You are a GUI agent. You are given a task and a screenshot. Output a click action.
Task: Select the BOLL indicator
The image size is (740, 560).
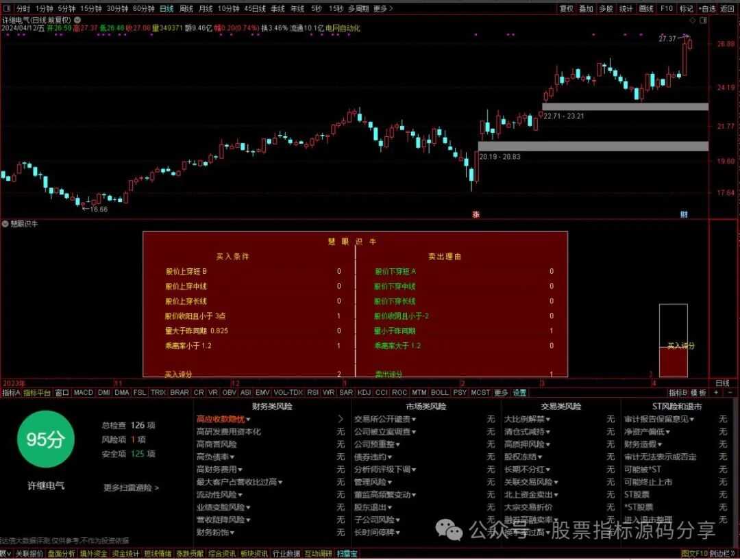pos(439,392)
